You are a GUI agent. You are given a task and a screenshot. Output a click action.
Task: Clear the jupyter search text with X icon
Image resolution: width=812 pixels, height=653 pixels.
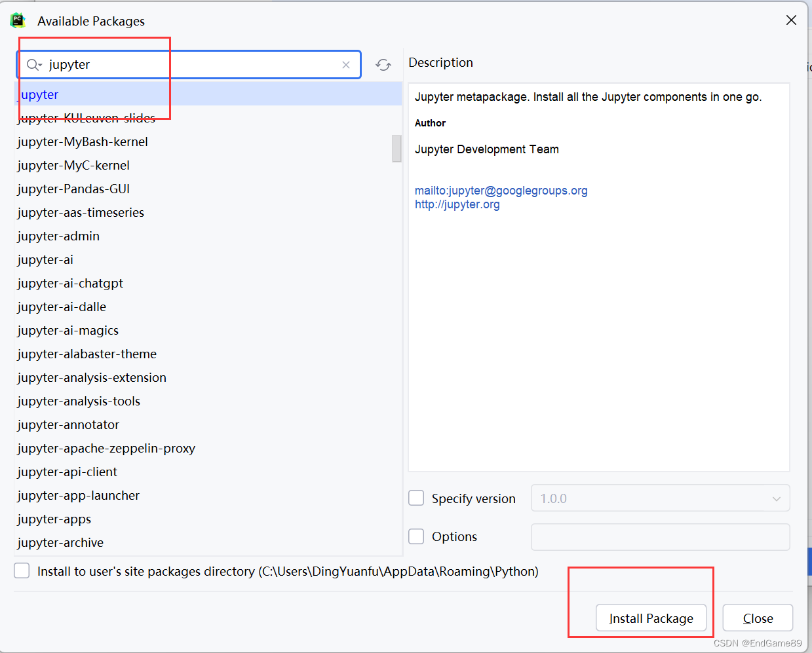pos(346,65)
